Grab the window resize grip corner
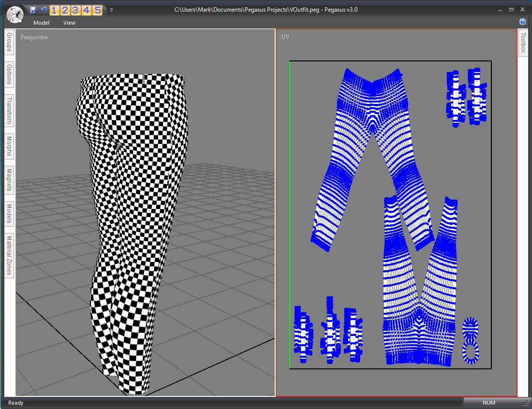This screenshot has height=409, width=532. 526,403
